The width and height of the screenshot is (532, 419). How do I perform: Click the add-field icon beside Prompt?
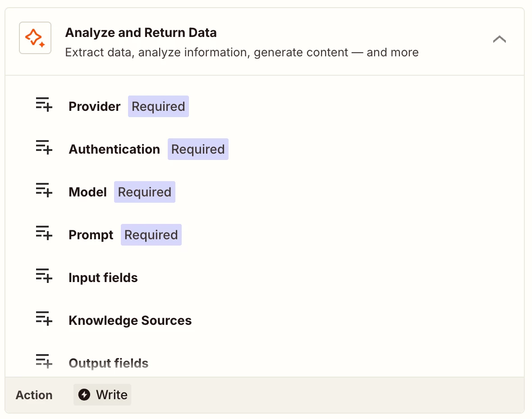pos(44,233)
